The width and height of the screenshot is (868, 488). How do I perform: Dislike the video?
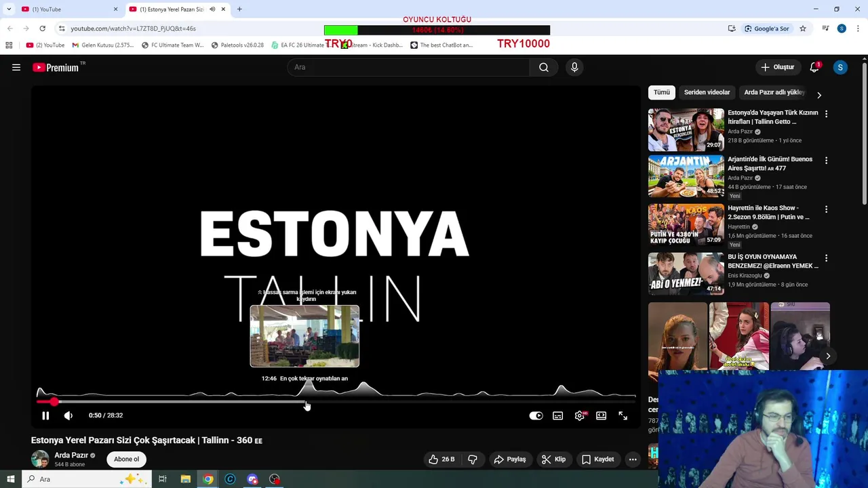point(473,459)
